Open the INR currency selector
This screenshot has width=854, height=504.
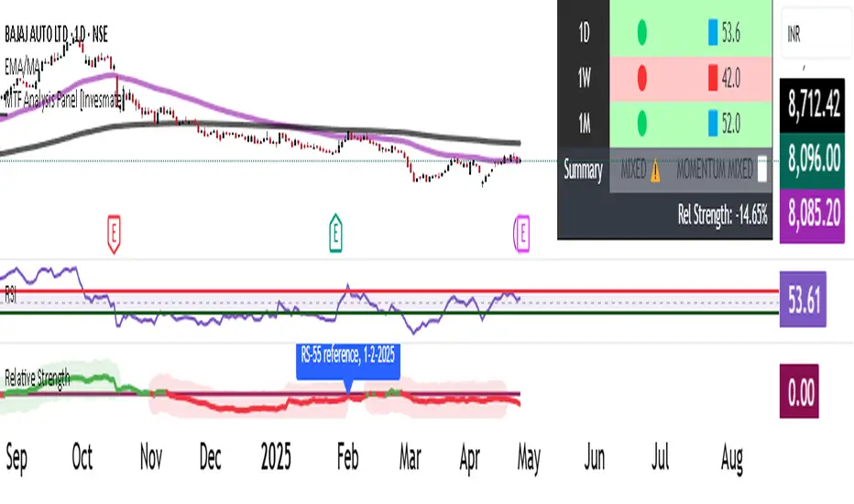(x=816, y=34)
